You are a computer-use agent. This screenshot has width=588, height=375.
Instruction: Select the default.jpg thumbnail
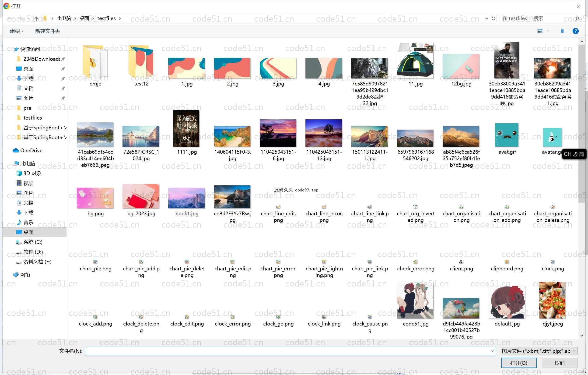pyautogui.click(x=507, y=302)
